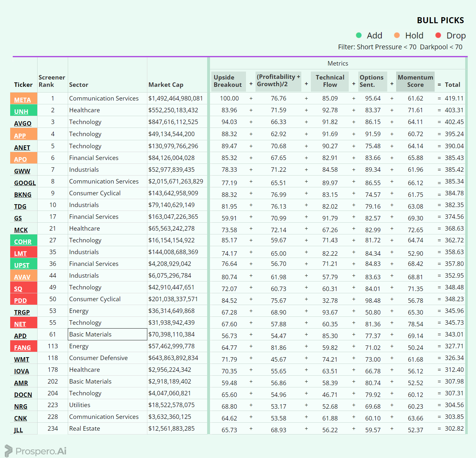Open the UPST ticker link

pyautogui.click(x=22, y=265)
